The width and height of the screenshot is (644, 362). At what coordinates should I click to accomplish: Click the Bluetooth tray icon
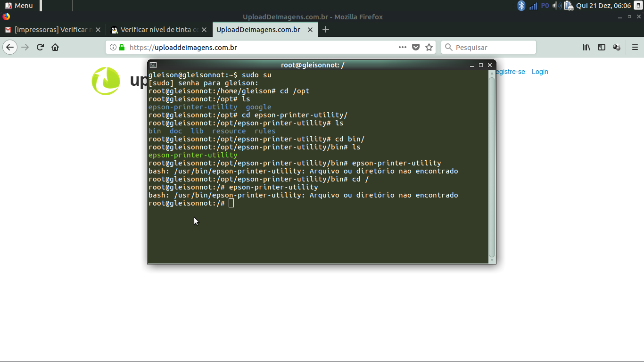tap(521, 6)
